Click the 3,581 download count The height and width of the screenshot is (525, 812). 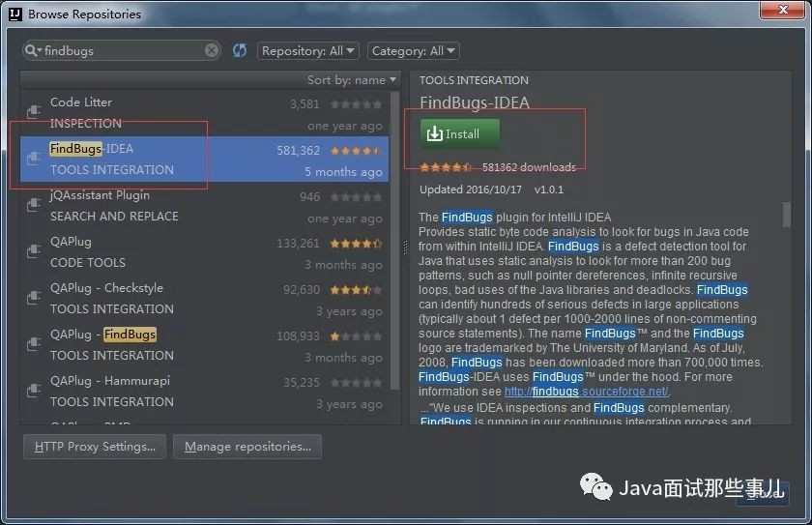click(304, 104)
